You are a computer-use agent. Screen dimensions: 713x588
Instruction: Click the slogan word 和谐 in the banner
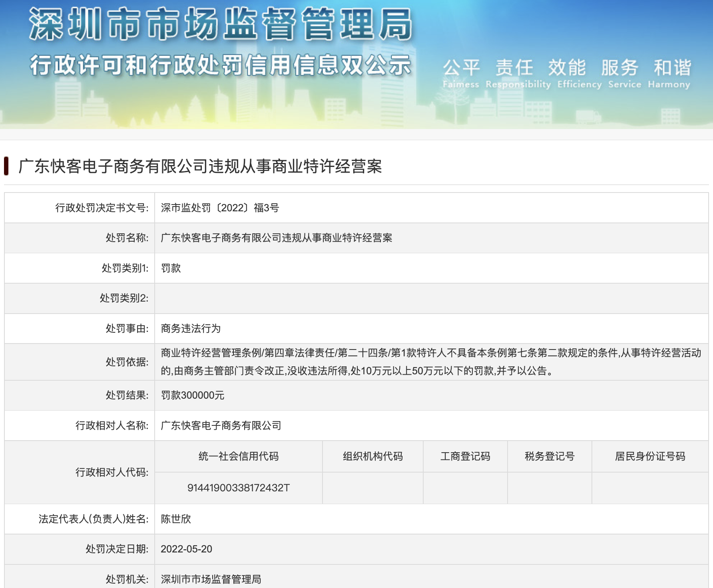coord(672,67)
